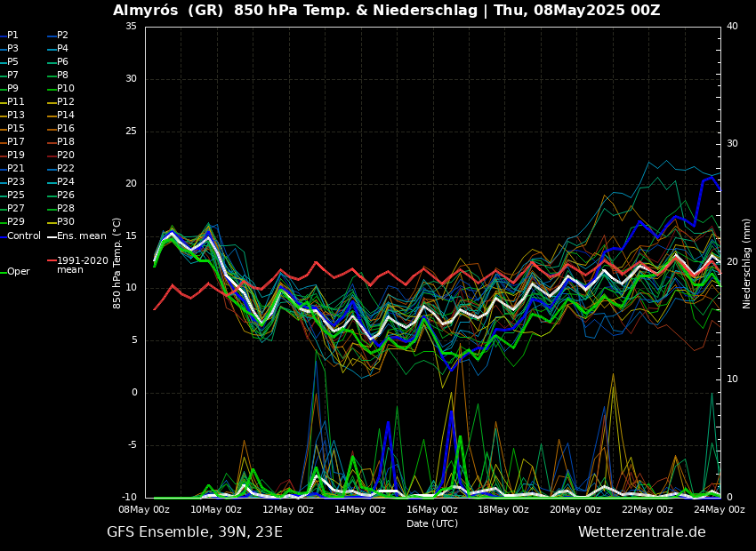The height and width of the screenshot is (551, 756).
Task: Click the Control legend entry
Action: pyautogui.click(x=23, y=236)
